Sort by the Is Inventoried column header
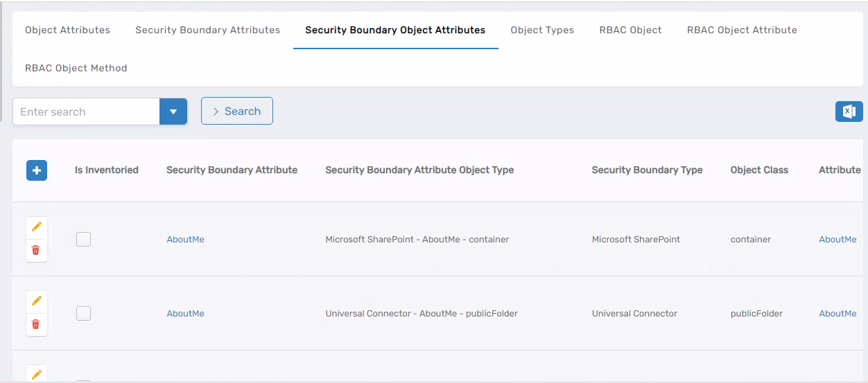Image resolution: width=868 pixels, height=383 pixels. click(x=107, y=170)
